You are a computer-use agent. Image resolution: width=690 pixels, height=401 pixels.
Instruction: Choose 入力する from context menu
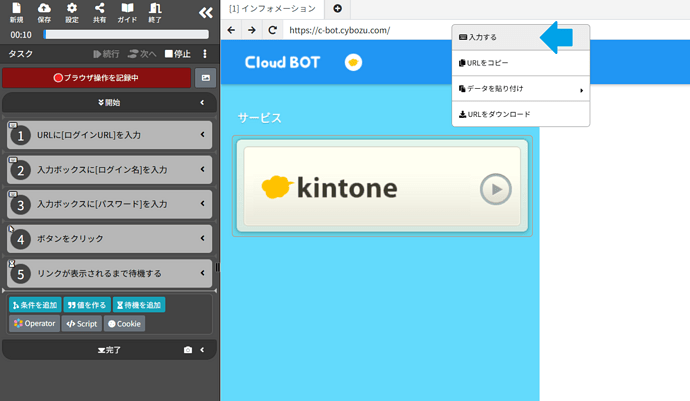(521, 37)
